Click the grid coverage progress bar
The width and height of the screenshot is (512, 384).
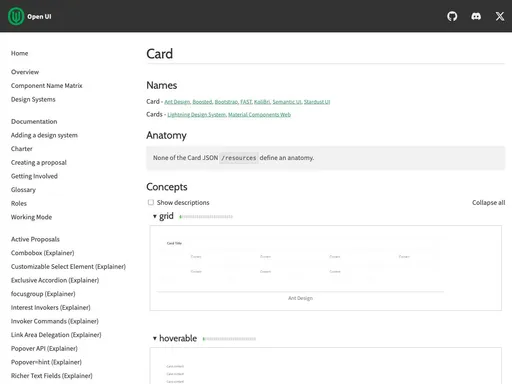[206, 217]
